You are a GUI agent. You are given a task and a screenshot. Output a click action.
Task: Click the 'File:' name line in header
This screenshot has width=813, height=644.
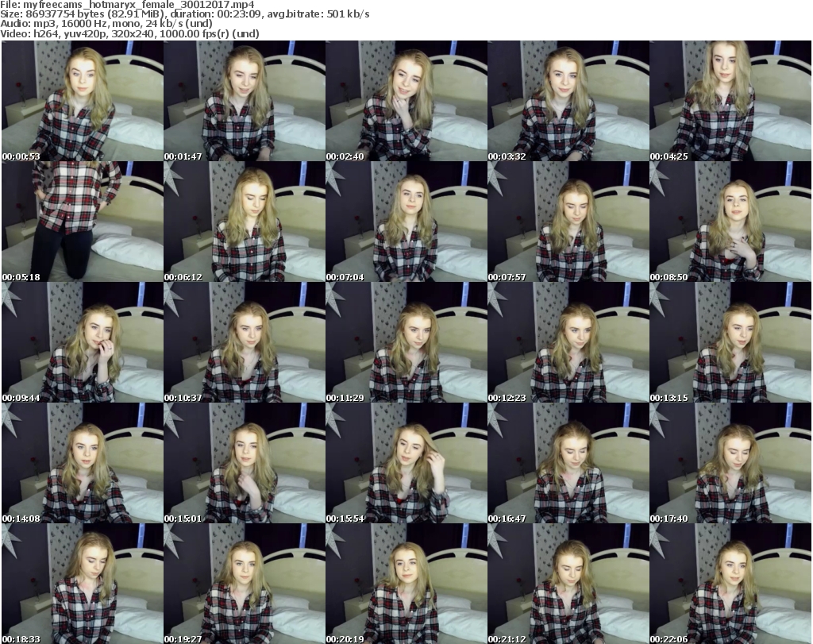click(x=128, y=5)
